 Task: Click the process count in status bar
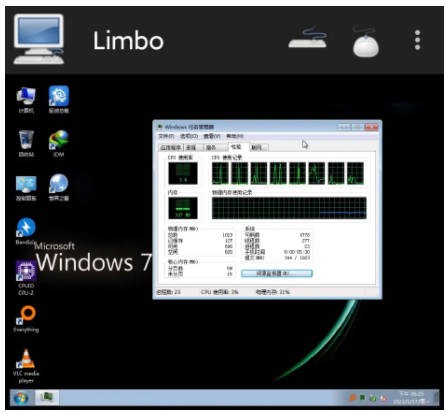click(x=169, y=292)
